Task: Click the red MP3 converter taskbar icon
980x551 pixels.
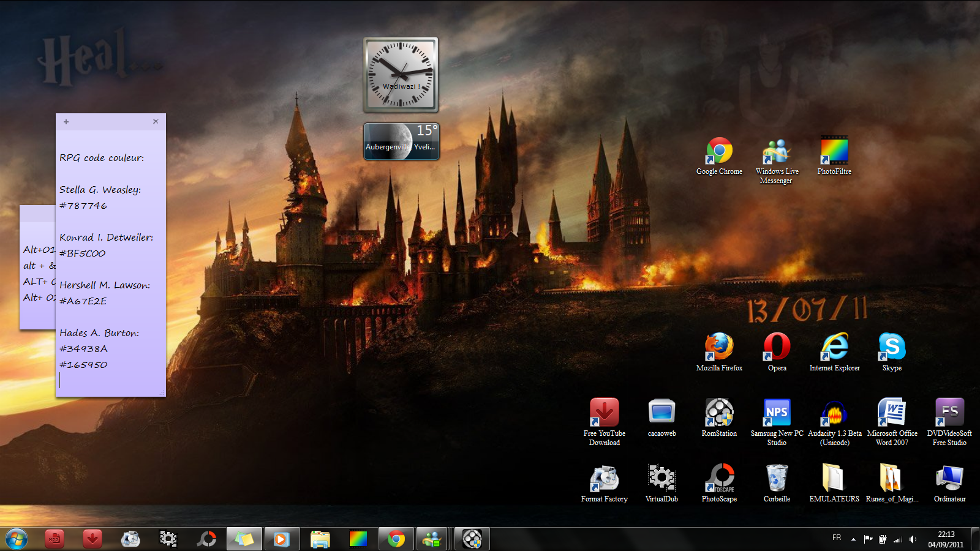Action: 55,539
